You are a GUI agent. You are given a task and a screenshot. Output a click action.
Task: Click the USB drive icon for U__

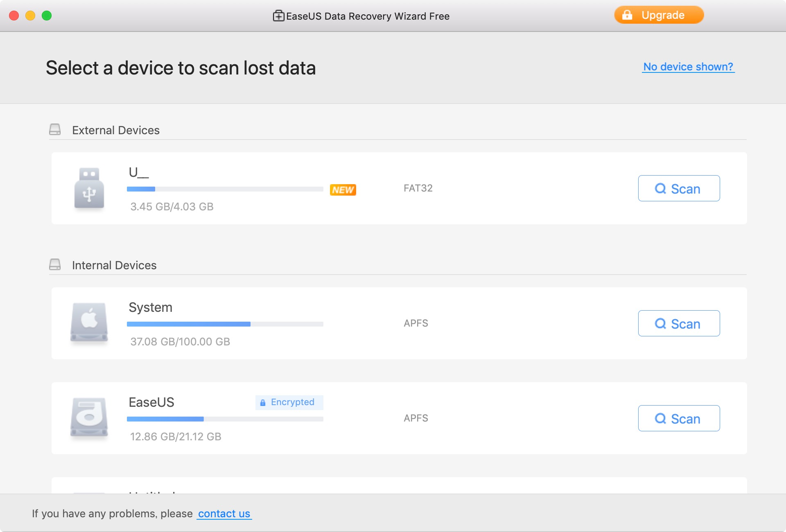click(89, 189)
